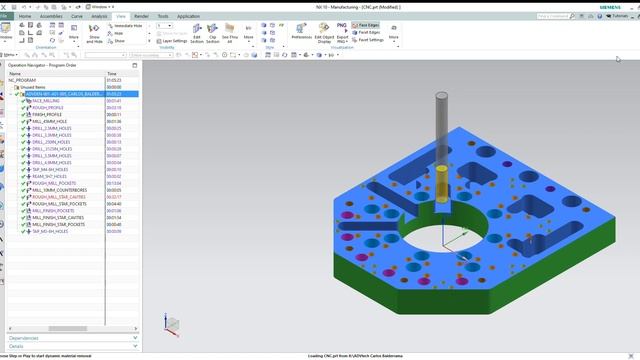Click check mark beside ROUGH_PROFILE

[23, 108]
